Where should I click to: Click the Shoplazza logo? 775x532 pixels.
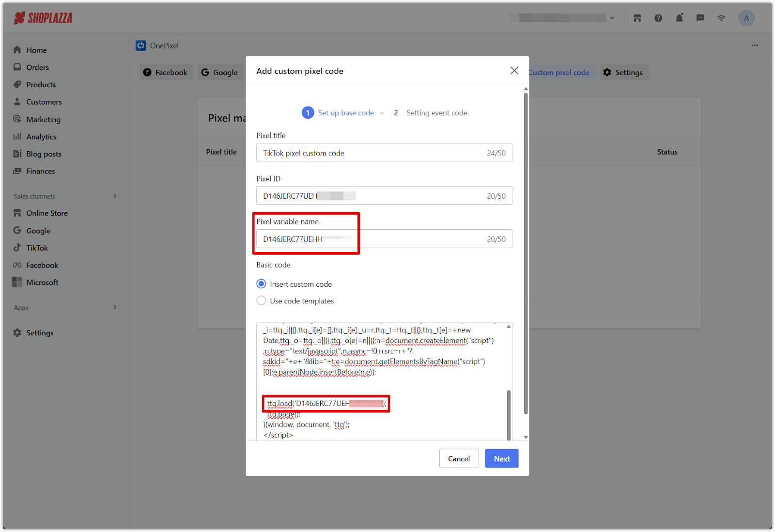[43, 18]
